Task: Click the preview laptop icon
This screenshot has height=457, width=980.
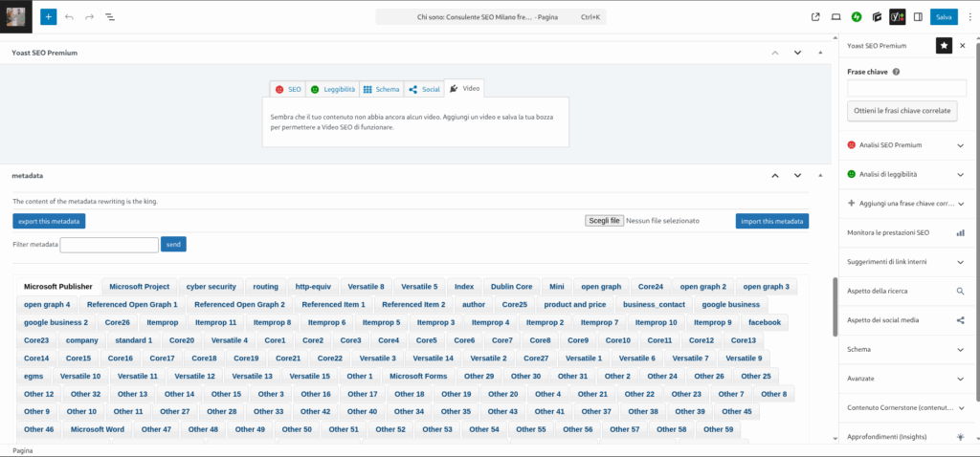Action: 835,17
